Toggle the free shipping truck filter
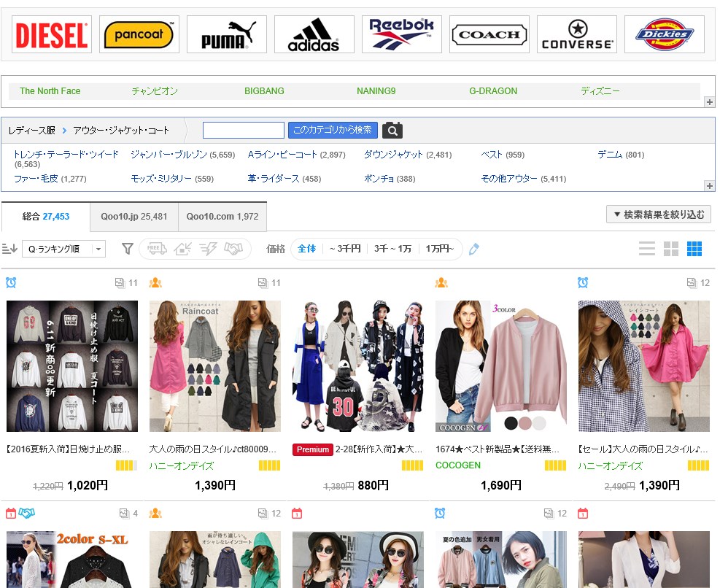 tap(157, 249)
